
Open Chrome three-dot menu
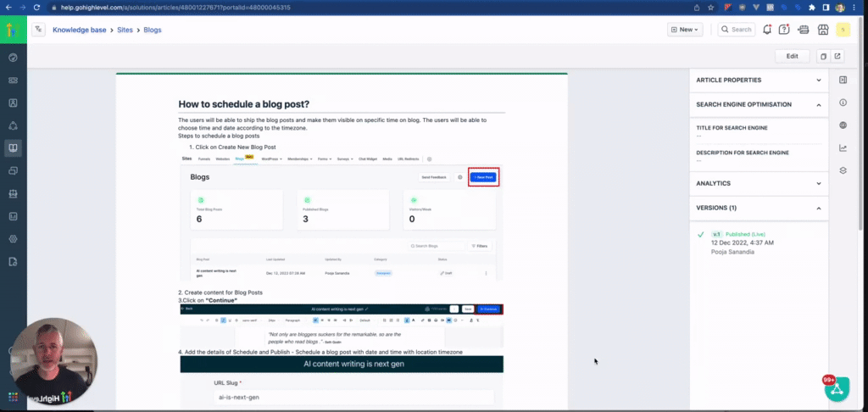856,8
